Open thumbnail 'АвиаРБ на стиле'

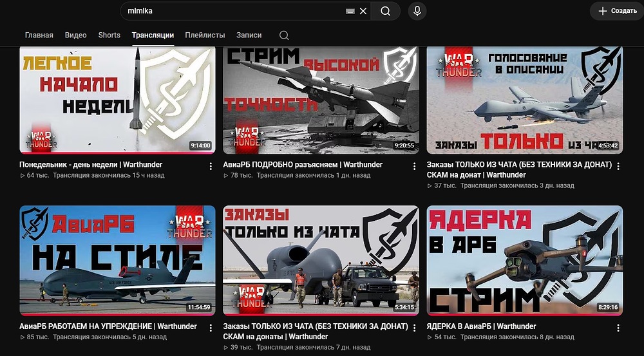(x=117, y=260)
